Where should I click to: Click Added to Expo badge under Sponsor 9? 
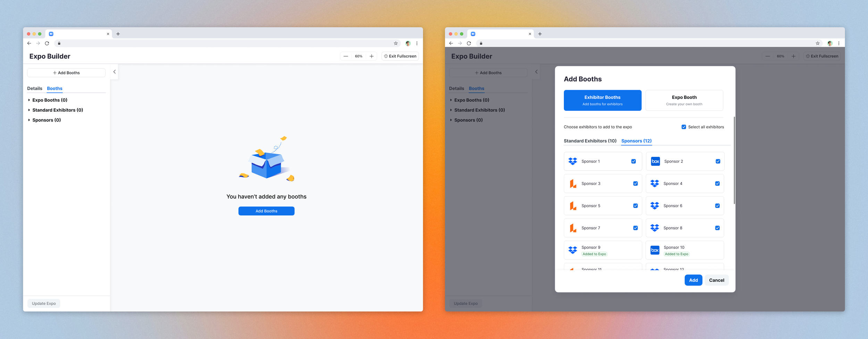pyautogui.click(x=594, y=254)
